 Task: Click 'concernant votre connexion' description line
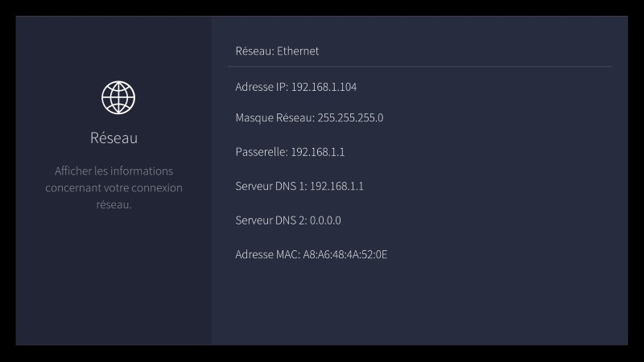pyautogui.click(x=114, y=188)
